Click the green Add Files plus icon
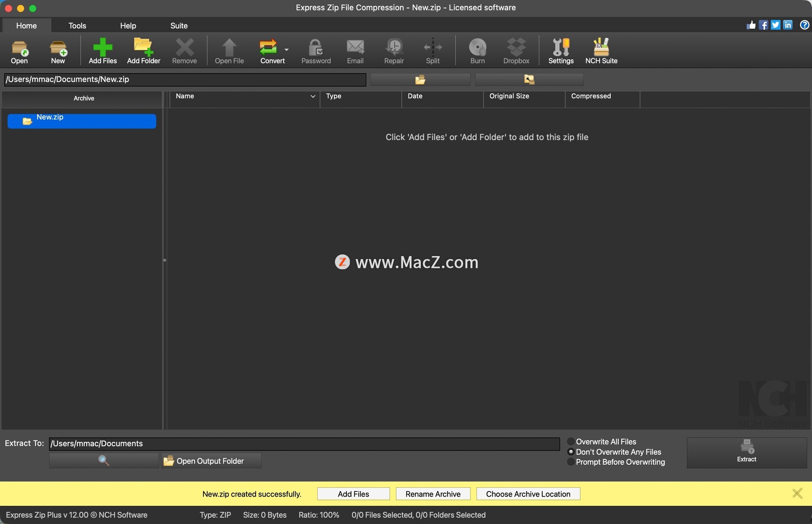Screen dimensions: 812x524 click(x=102, y=47)
